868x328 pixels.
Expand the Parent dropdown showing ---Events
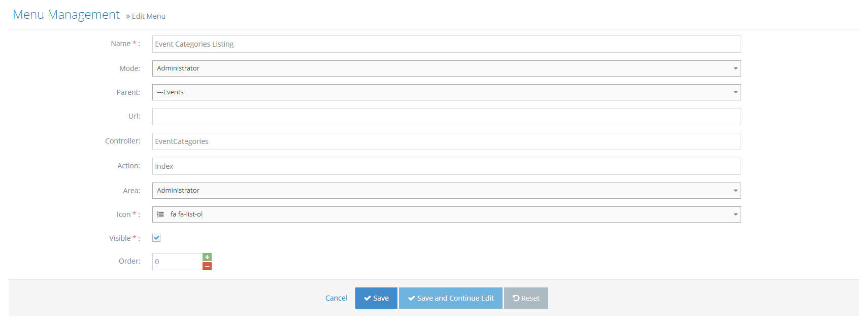(735, 92)
